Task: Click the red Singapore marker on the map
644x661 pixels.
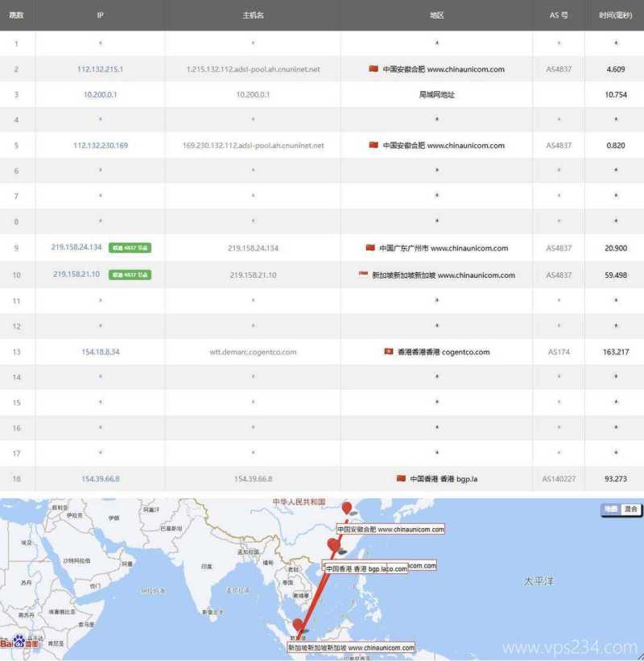Action: tap(299, 626)
